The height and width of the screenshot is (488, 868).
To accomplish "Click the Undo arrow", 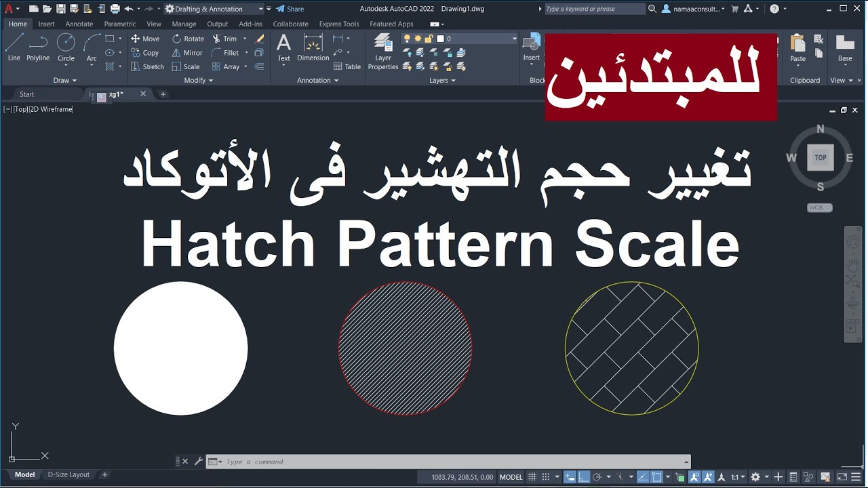I will pyautogui.click(x=129, y=9).
